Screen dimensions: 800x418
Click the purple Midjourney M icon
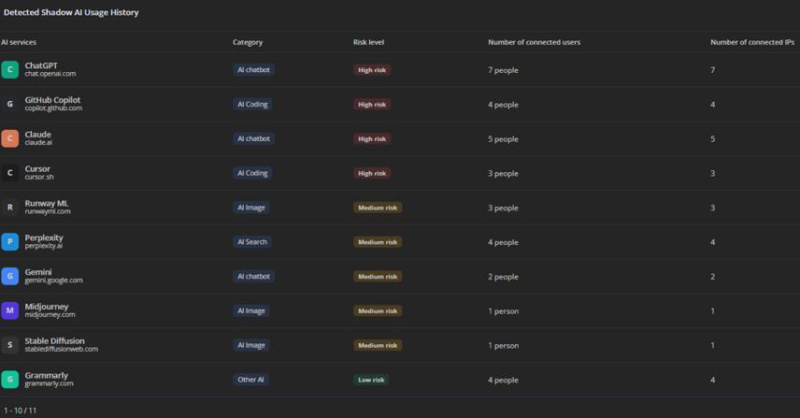[x=10, y=310]
